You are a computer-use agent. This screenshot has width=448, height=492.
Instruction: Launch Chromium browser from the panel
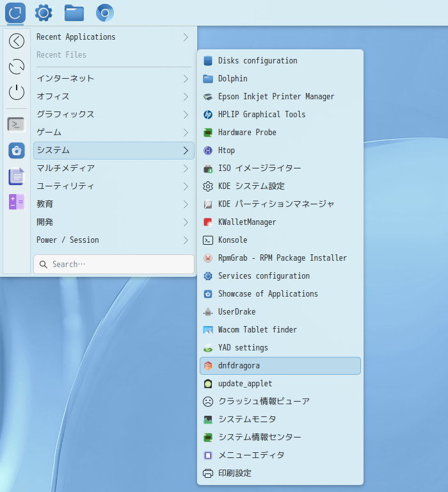[105, 13]
